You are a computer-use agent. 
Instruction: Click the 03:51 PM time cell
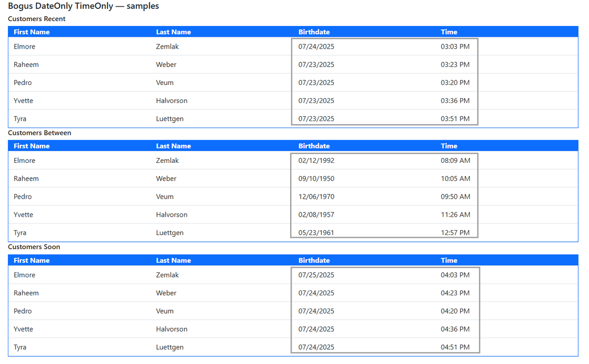pos(455,119)
